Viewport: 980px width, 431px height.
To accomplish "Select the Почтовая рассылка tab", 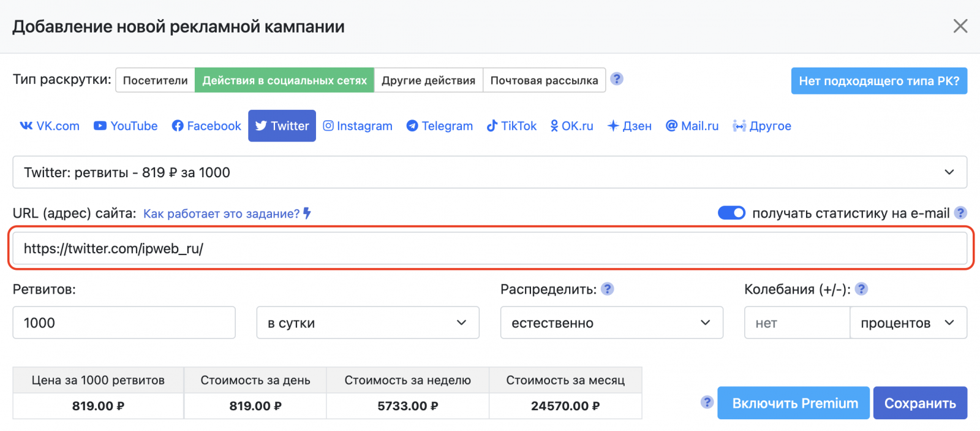I will 544,80.
